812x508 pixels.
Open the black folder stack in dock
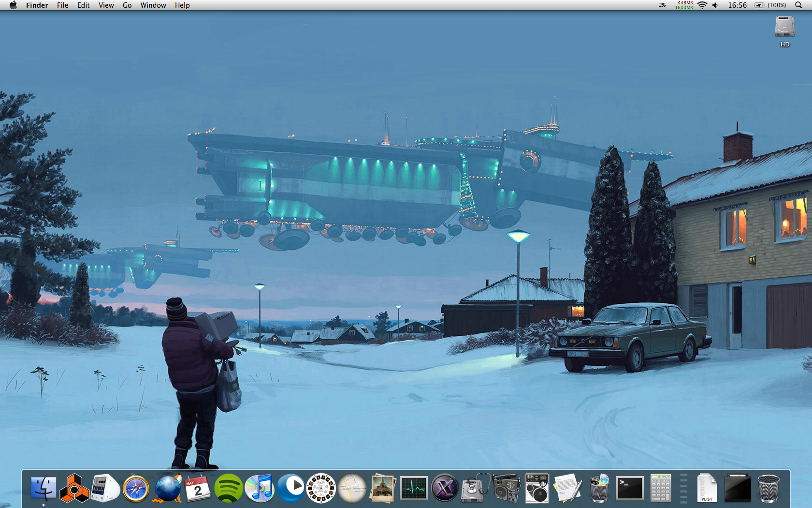click(738, 488)
